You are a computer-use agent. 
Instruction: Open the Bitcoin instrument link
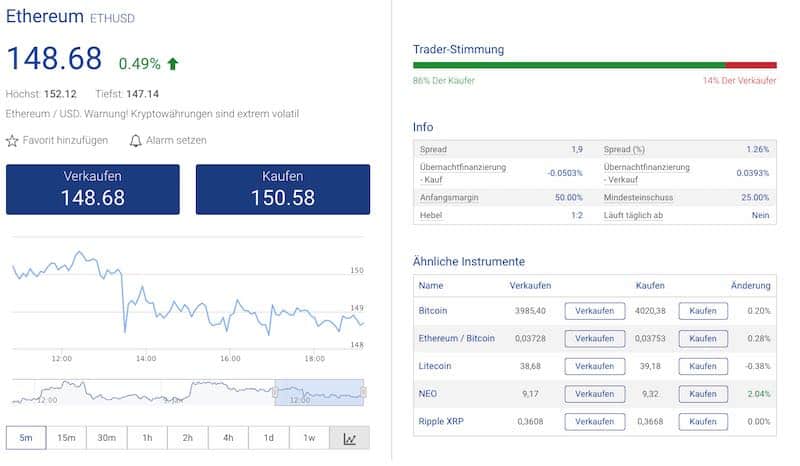point(433,311)
